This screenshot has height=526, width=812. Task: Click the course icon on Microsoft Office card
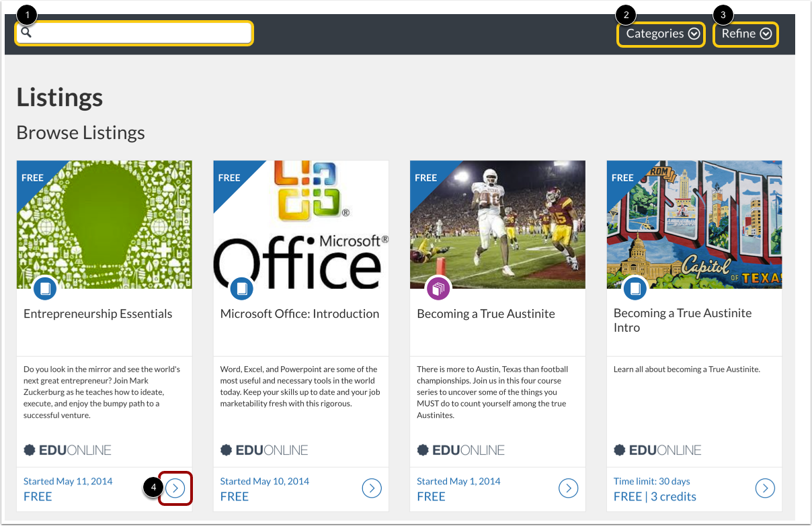242,290
